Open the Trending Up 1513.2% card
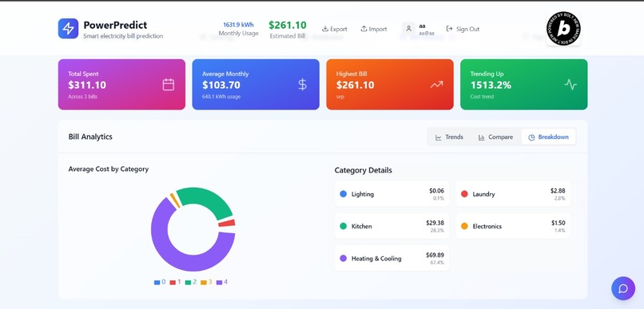The image size is (644, 309). (x=523, y=85)
